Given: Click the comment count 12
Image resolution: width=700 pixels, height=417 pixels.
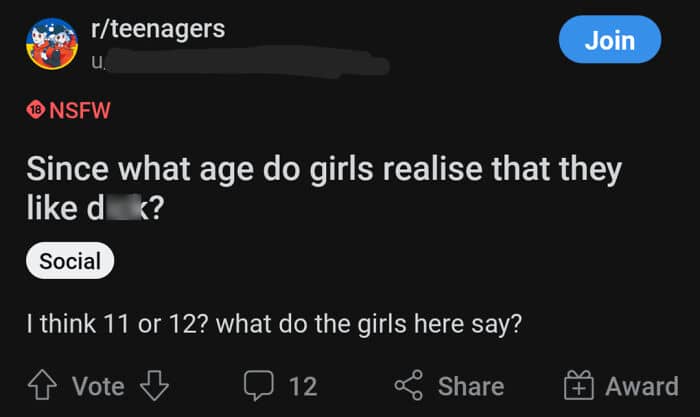Looking at the screenshot, I should (x=302, y=386).
